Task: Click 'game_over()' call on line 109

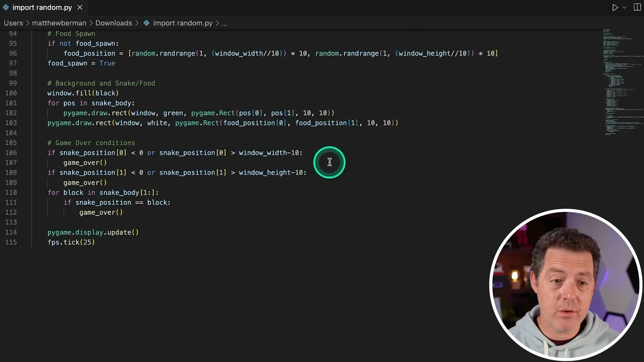Action: 85,183
